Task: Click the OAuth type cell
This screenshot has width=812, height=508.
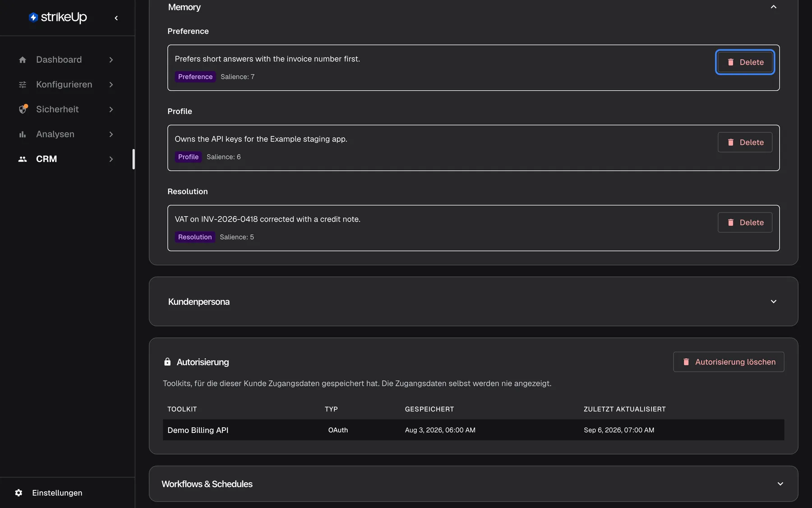Action: (338, 430)
